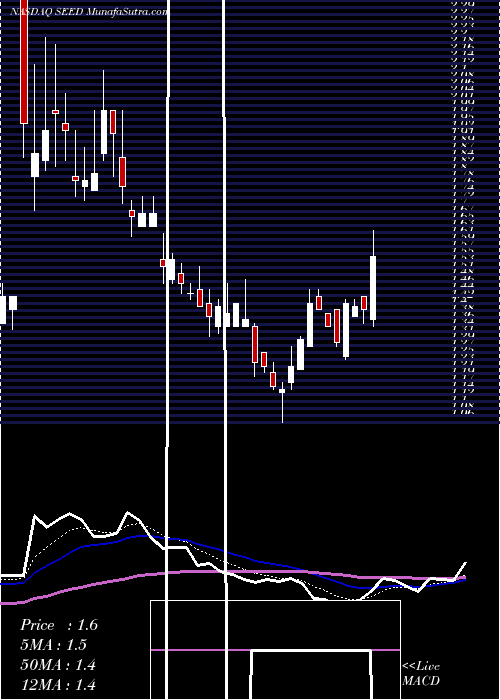
Task: Click the '12MA : 1.4' value
Action: [58, 684]
